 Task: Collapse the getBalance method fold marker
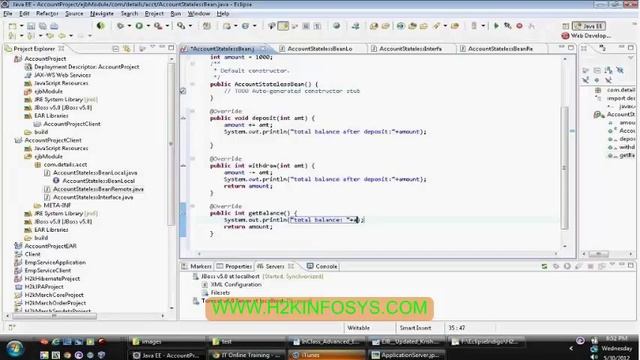(192, 206)
